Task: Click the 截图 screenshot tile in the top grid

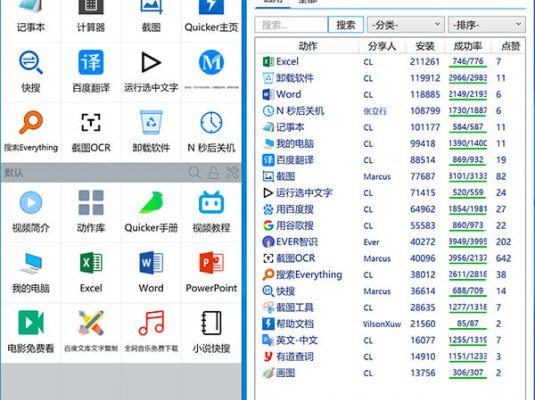Action: pyautogui.click(x=151, y=17)
